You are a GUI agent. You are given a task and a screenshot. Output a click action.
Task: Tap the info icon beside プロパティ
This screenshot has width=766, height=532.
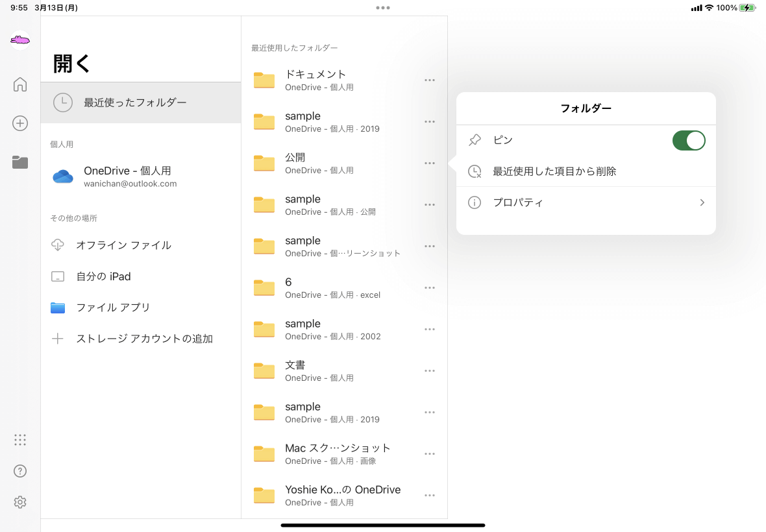click(475, 202)
